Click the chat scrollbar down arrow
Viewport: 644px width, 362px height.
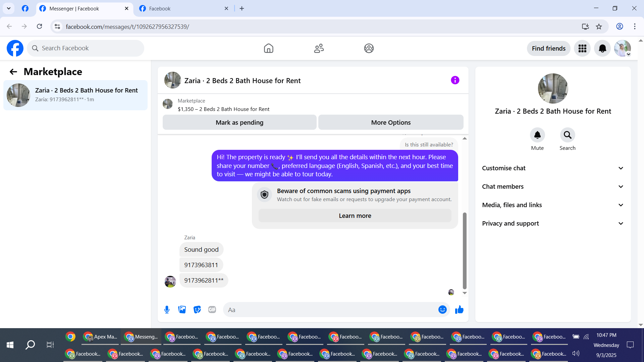click(x=465, y=293)
